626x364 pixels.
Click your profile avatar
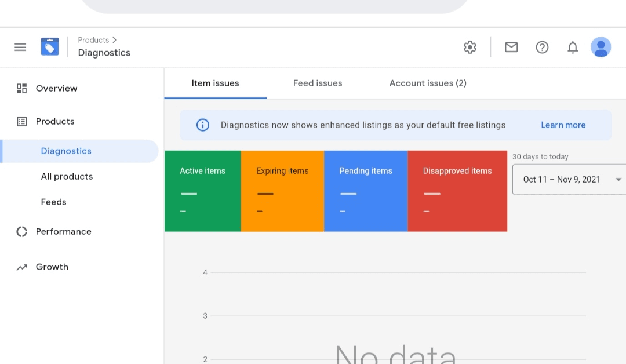tap(601, 48)
